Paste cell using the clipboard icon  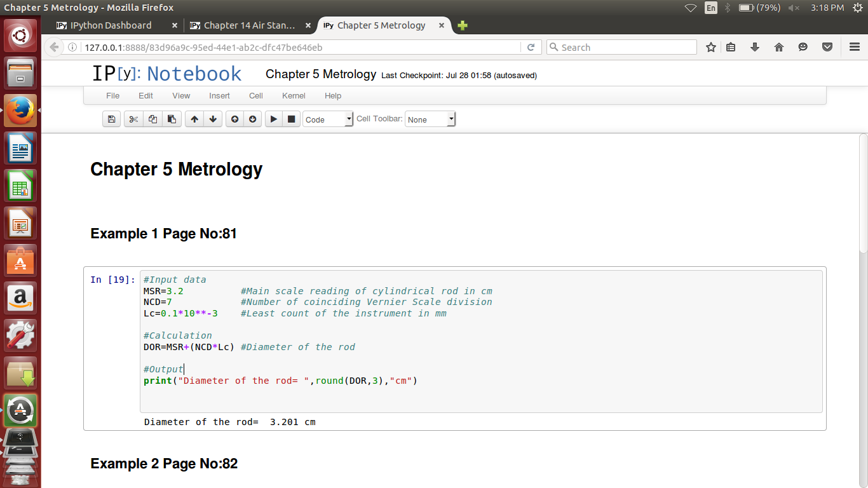(172, 119)
